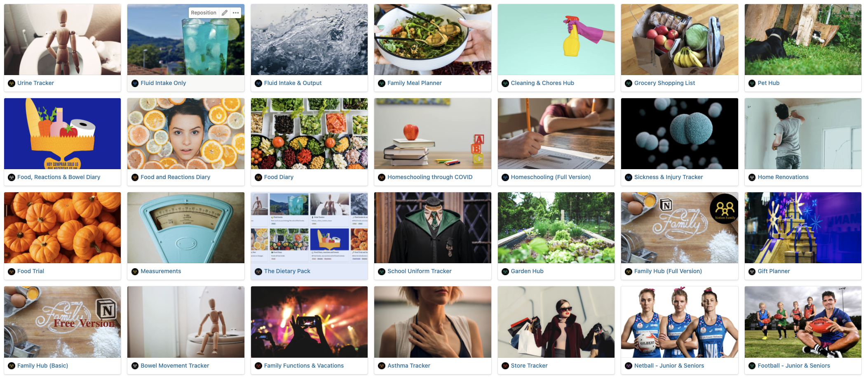Open the three-dots menu on Fluid Intake card
The image size is (868, 380).
(x=236, y=13)
